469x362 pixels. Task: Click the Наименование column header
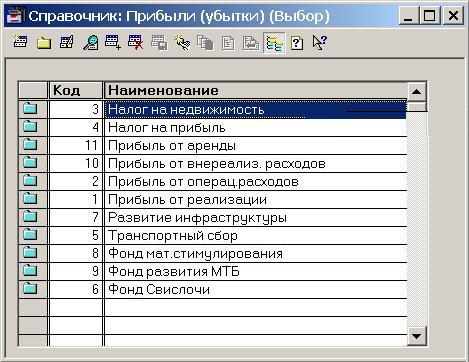coord(256,90)
